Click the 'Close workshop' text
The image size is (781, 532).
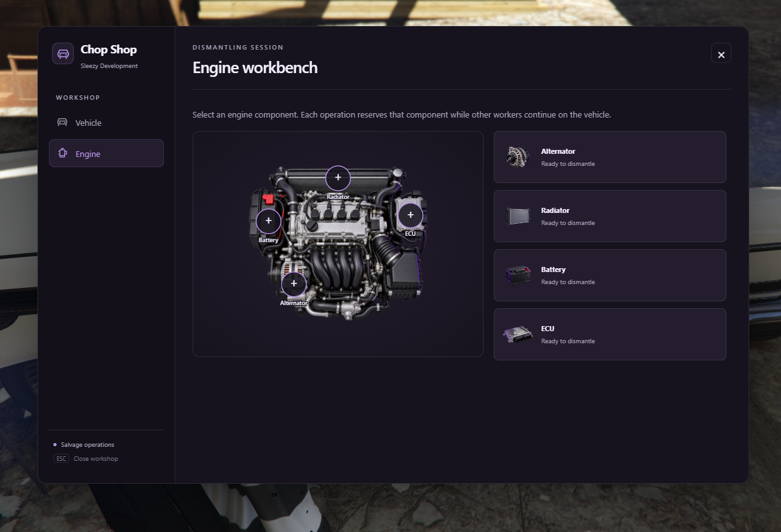[96, 459]
